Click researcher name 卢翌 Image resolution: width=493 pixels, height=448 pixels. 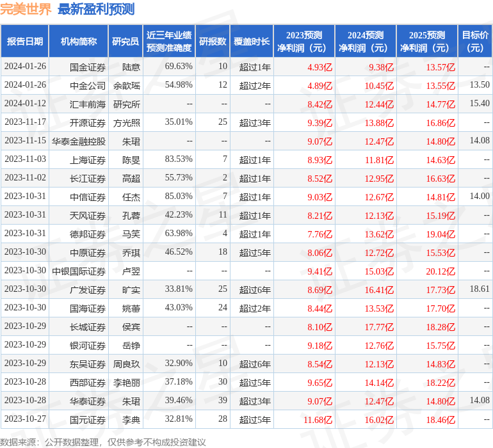point(131,271)
